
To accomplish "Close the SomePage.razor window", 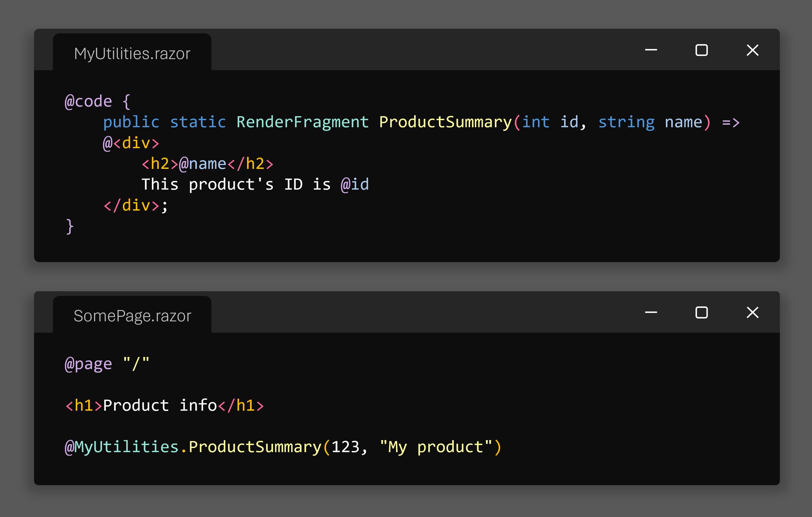I will [752, 313].
